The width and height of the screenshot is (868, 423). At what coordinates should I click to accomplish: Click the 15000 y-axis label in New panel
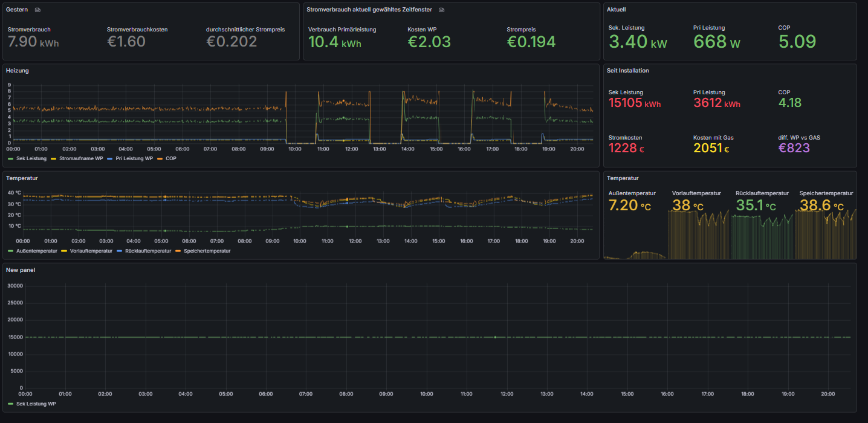pos(15,337)
